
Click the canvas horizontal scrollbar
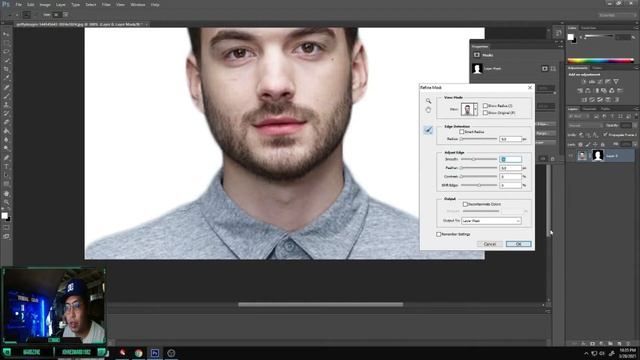(x=321, y=304)
